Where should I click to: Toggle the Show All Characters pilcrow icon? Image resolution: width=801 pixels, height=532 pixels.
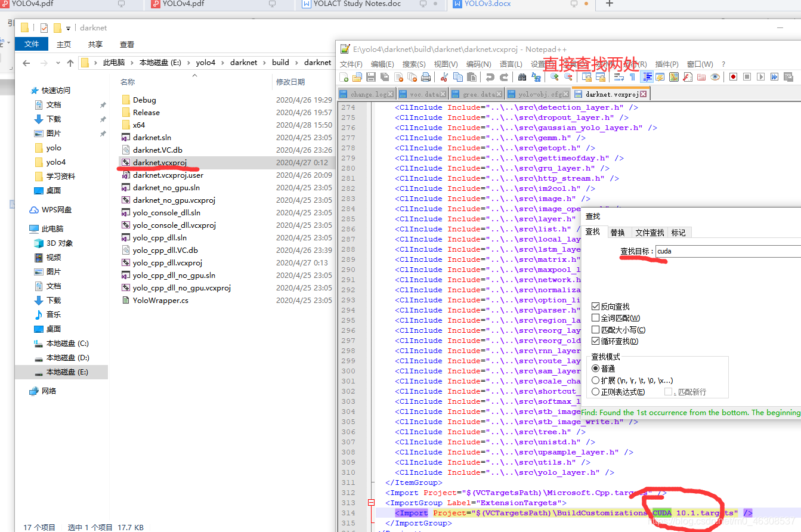(632, 77)
